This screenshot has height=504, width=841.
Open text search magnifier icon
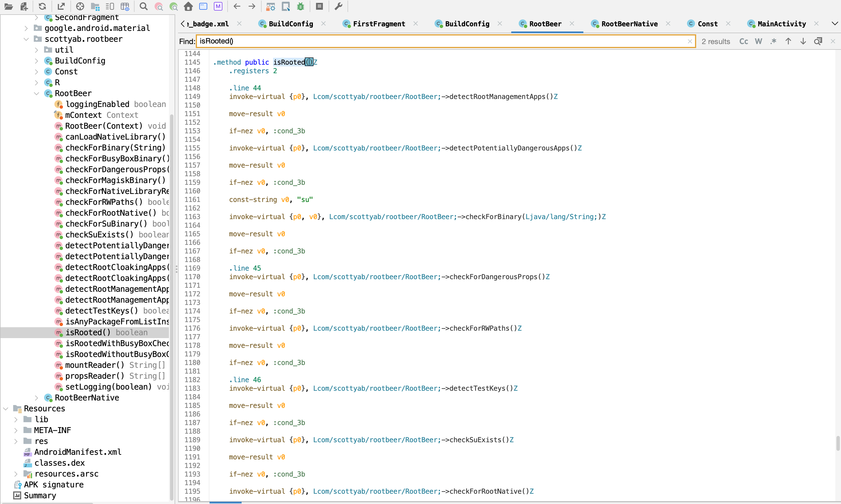click(x=144, y=7)
